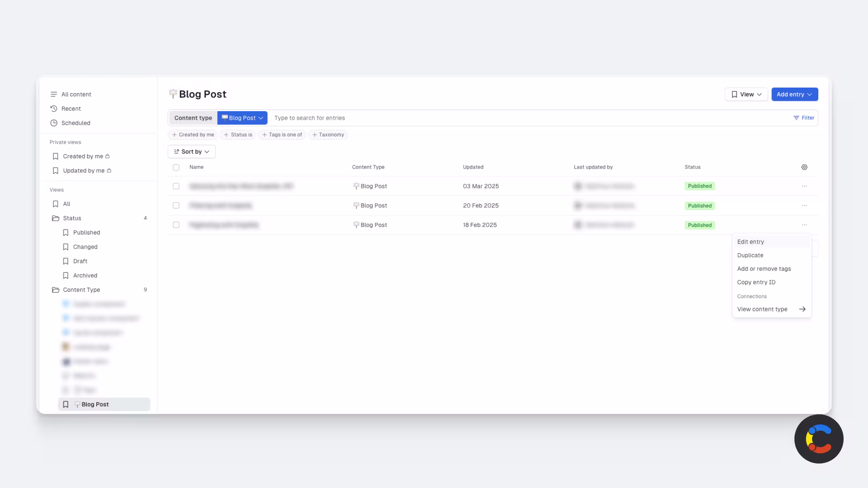868x488 pixels.
Task: Add the Tags is one of filter
Action: (282, 135)
